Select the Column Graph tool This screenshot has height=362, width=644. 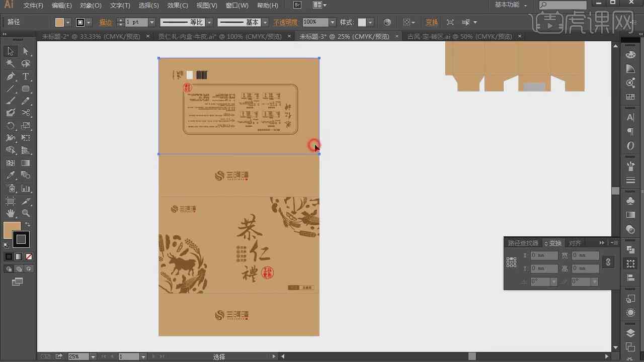pos(26,189)
